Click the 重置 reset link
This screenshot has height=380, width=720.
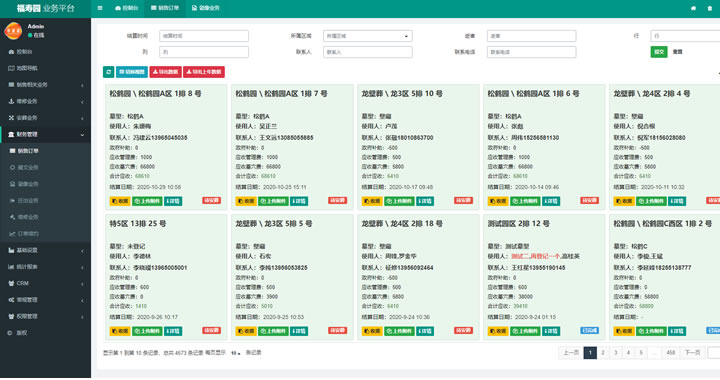click(677, 52)
